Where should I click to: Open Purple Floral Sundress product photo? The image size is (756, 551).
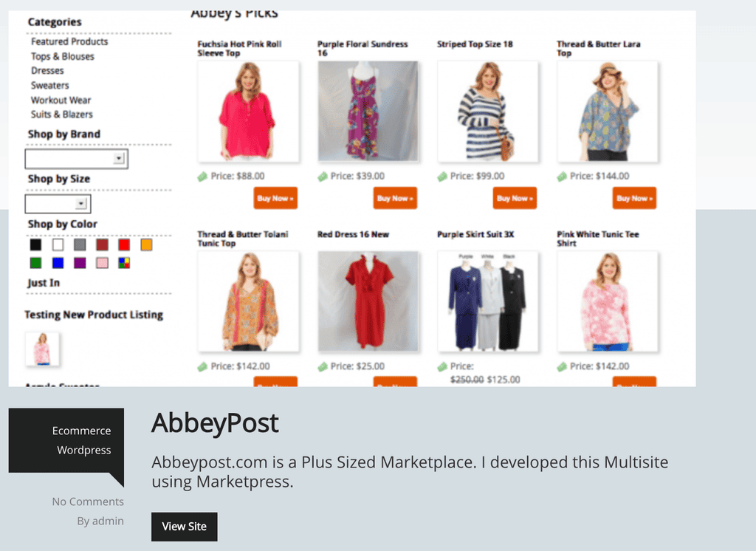coord(368,112)
